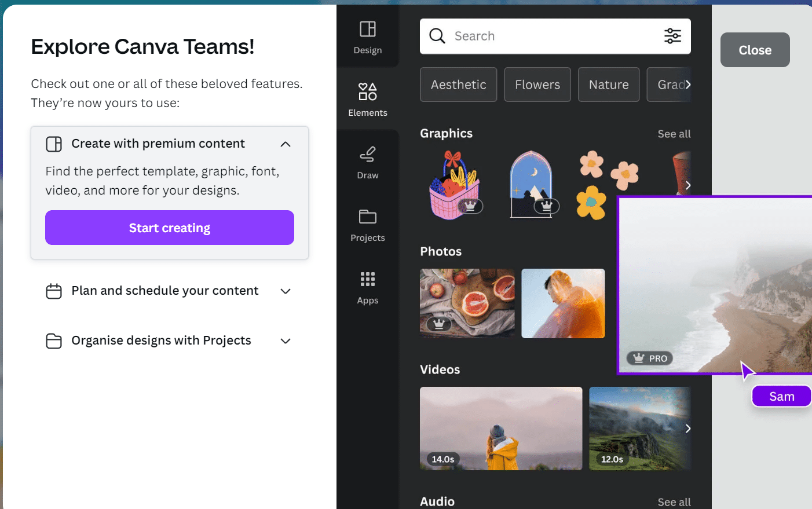812x509 pixels.
Task: Open the Design panel icon
Action: (x=368, y=29)
